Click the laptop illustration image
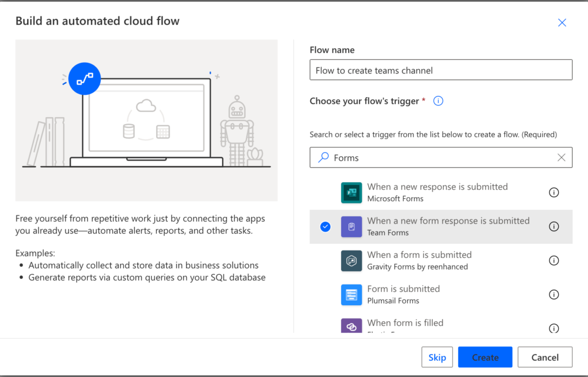588x377 pixels. (x=146, y=121)
